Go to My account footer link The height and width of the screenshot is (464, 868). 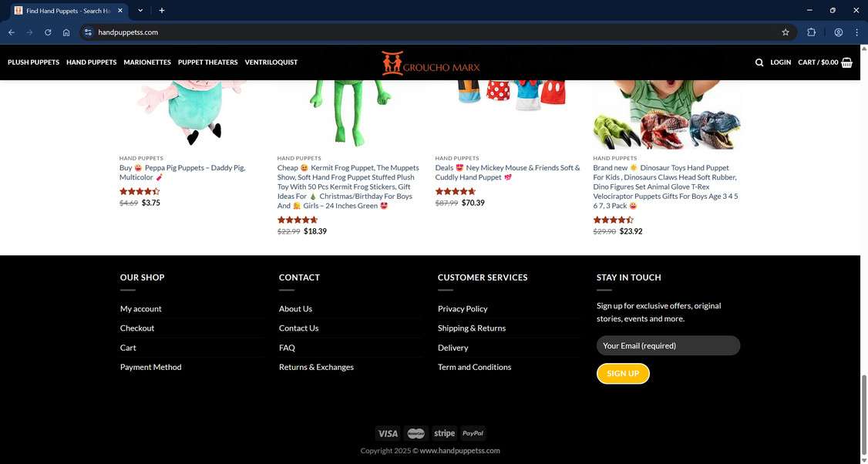coord(140,309)
